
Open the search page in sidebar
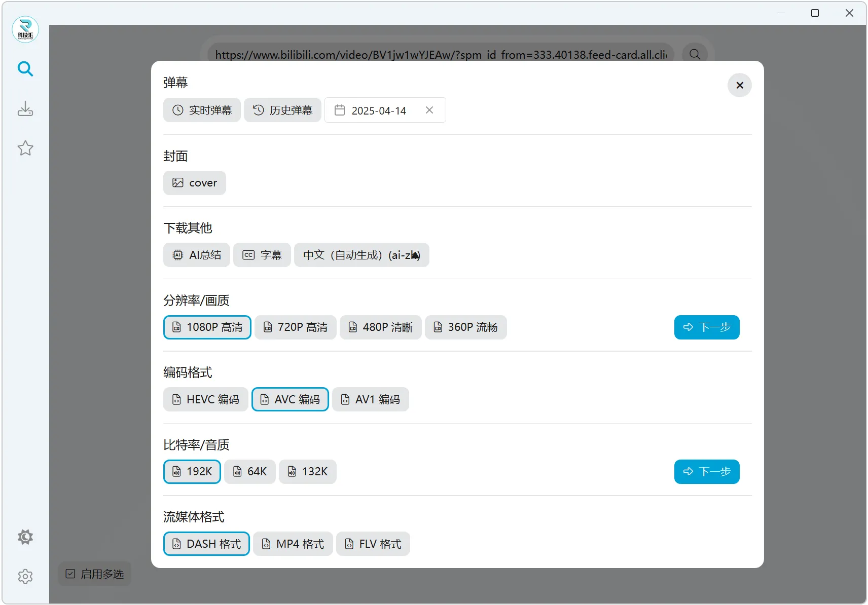click(x=25, y=69)
